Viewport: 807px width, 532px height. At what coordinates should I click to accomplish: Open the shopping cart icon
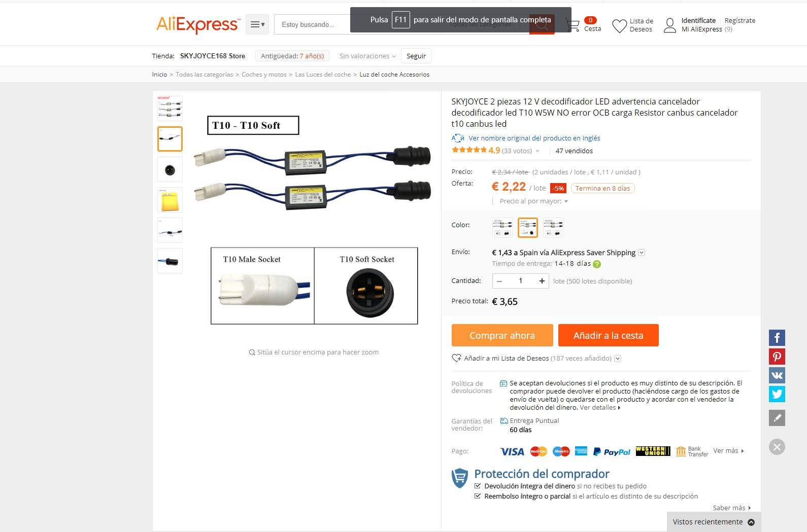[573, 25]
